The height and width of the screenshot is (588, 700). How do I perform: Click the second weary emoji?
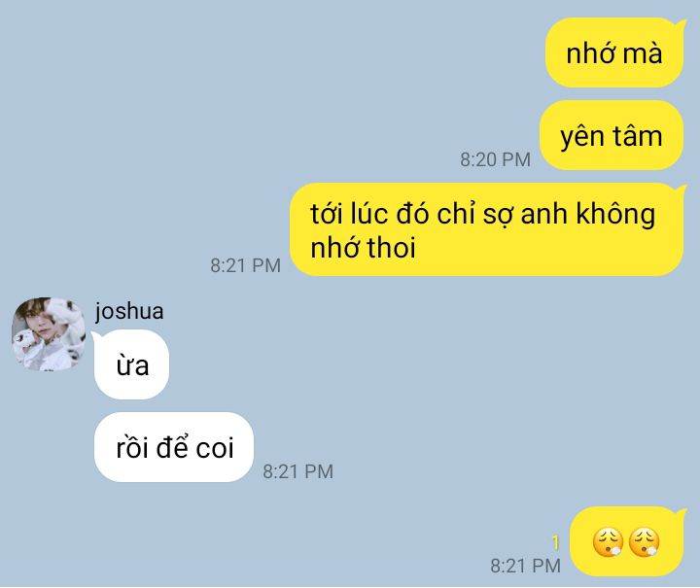pyautogui.click(x=644, y=541)
